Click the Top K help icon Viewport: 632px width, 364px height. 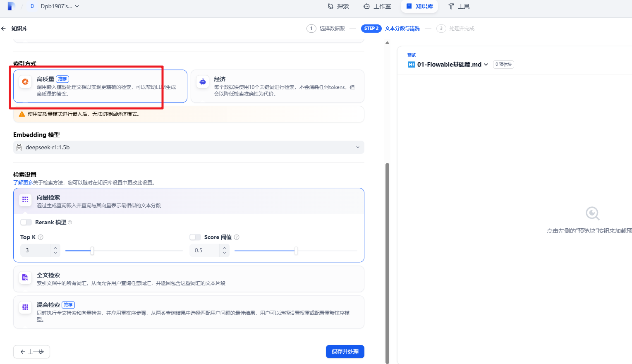(x=41, y=237)
